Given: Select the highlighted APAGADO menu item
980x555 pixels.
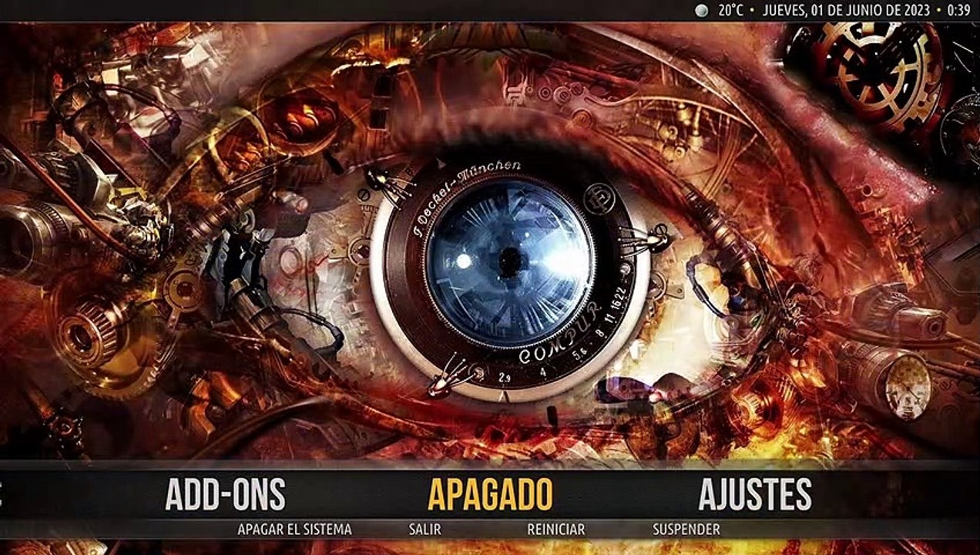Looking at the screenshot, I should 490,494.
